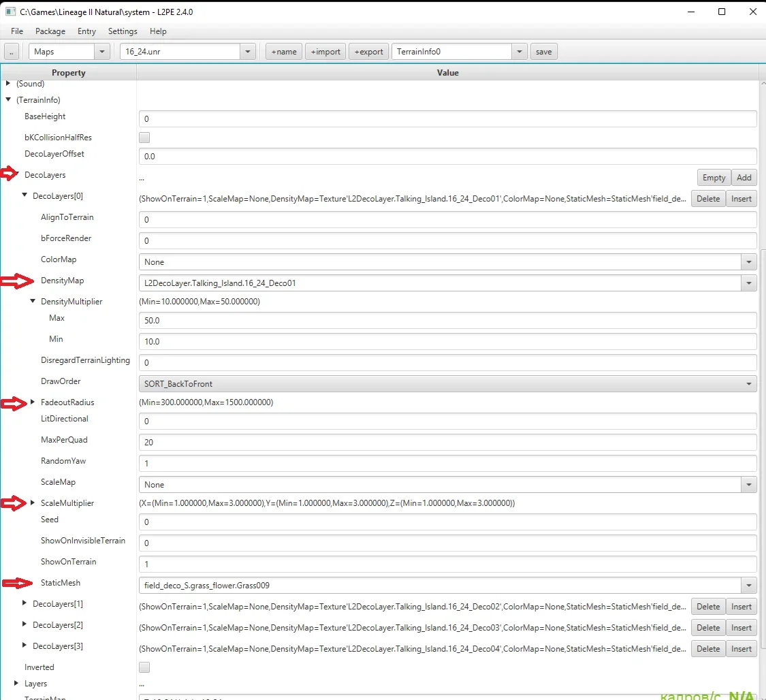Image resolution: width=766 pixels, height=700 pixels.
Task: Collapse the DensityMultiplier property
Action: [33, 301]
